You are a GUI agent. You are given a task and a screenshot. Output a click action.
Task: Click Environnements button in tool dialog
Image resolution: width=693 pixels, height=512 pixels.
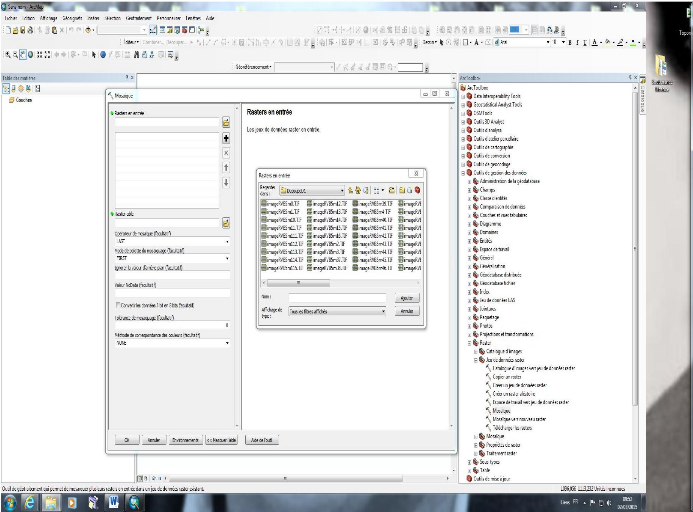(x=184, y=439)
